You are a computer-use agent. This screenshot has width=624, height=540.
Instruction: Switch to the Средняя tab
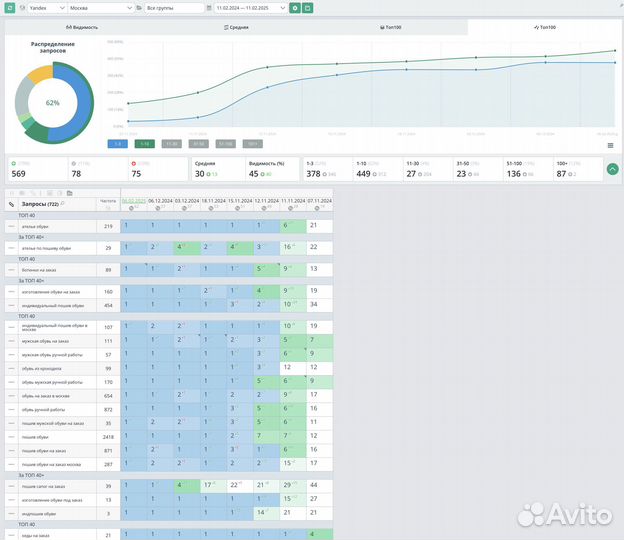(x=236, y=27)
